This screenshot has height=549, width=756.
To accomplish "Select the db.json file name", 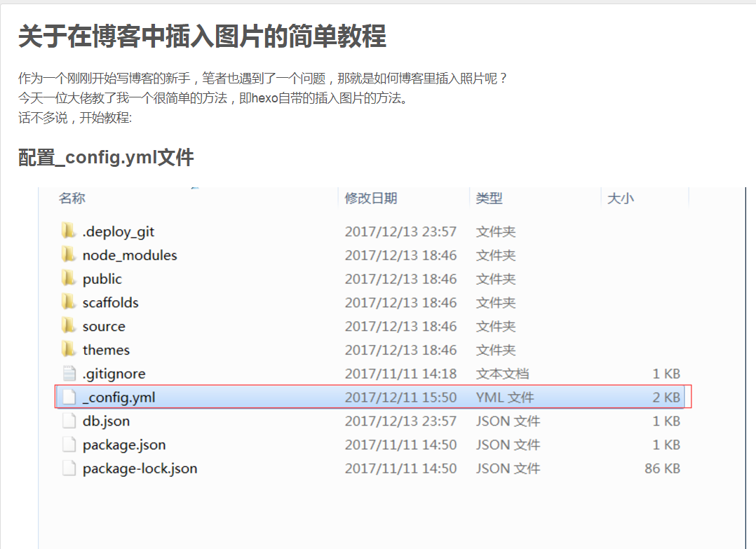I will (106, 421).
